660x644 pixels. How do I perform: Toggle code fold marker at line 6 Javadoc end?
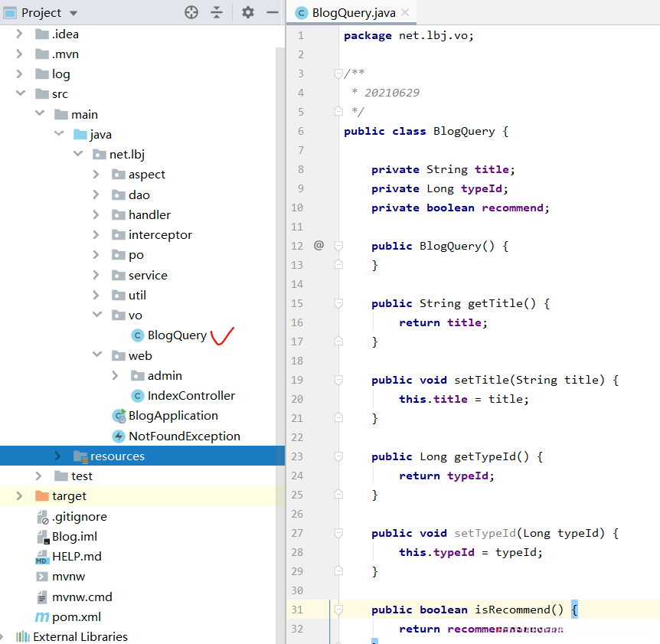coord(338,112)
